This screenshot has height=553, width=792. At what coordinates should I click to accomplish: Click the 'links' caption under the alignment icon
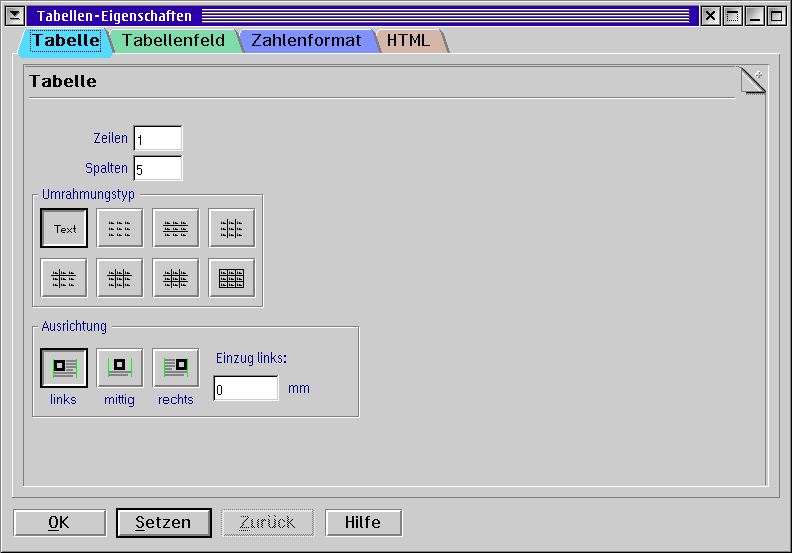pyautogui.click(x=63, y=399)
